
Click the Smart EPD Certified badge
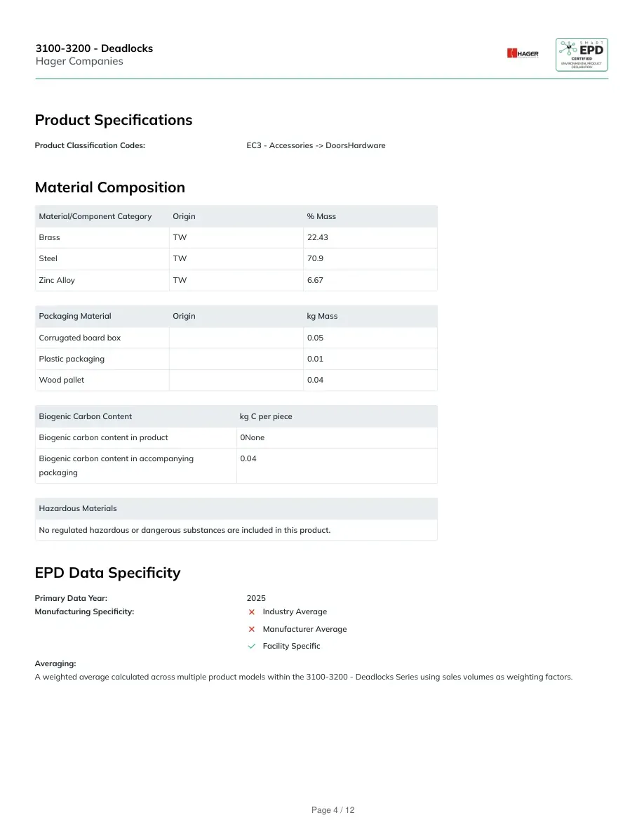pos(582,54)
